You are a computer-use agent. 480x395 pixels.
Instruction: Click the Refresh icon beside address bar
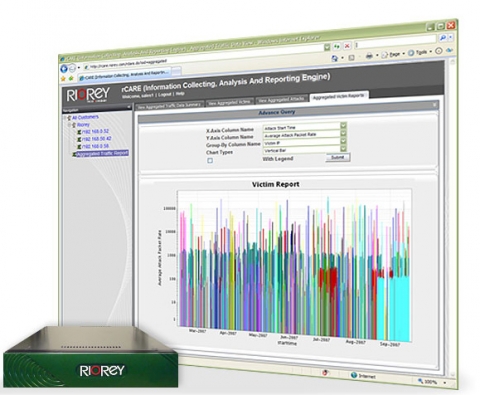point(337,46)
